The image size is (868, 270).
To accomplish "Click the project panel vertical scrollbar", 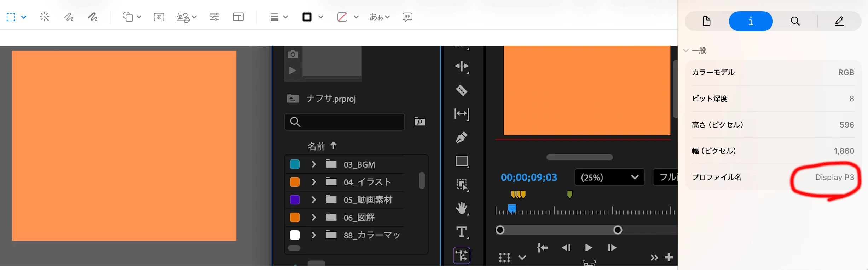I will (x=422, y=180).
